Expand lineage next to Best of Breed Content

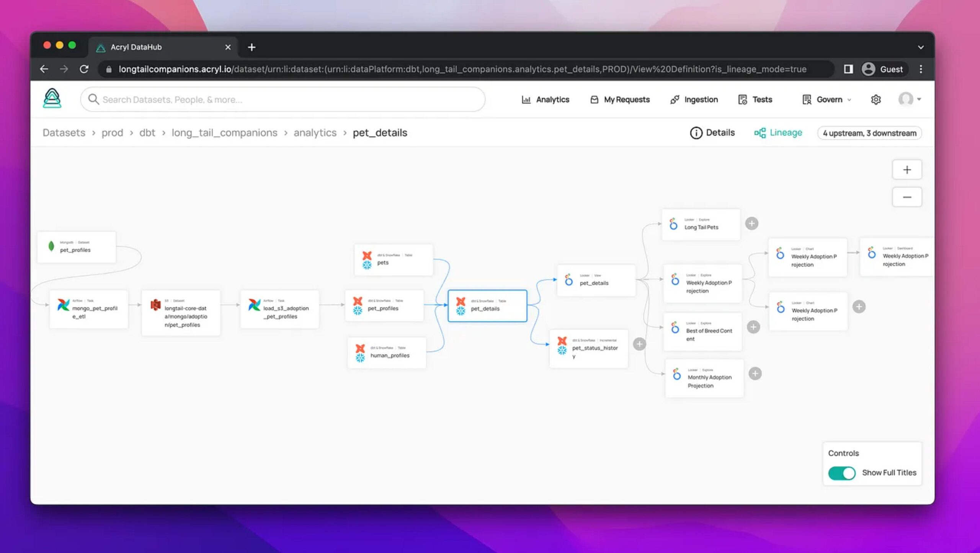click(x=753, y=327)
